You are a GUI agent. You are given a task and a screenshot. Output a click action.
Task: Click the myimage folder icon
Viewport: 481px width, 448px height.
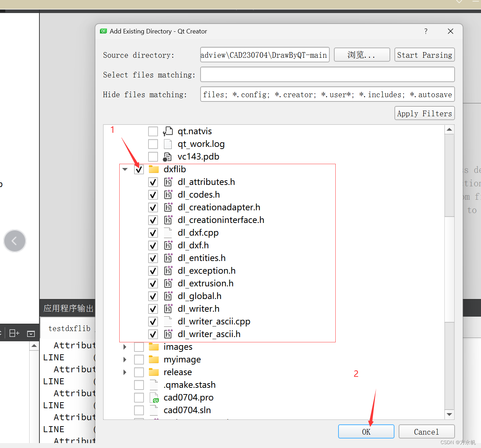tap(154, 360)
